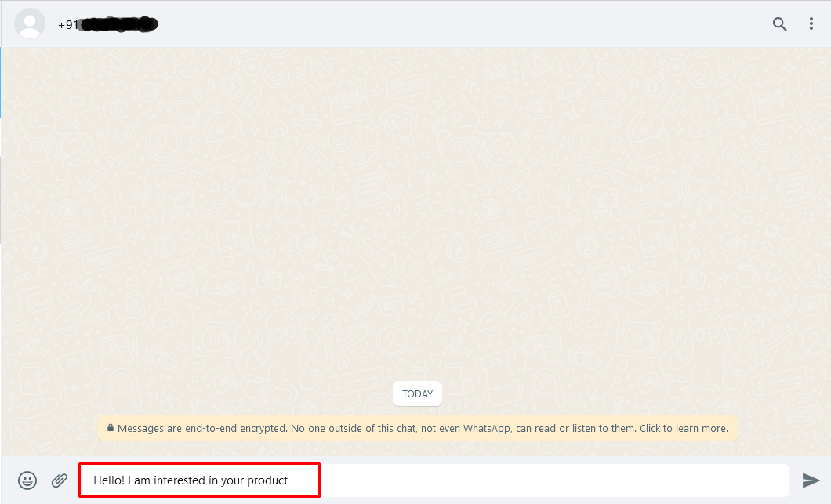Open contact info via +91 phone number
The height and width of the screenshot is (504, 831).
68,24
